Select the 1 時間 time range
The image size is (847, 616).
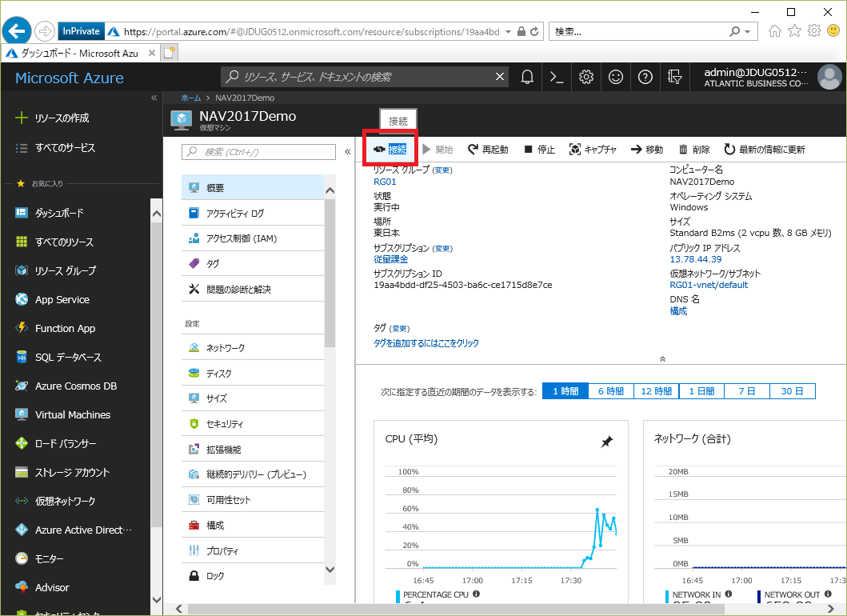[x=565, y=390]
